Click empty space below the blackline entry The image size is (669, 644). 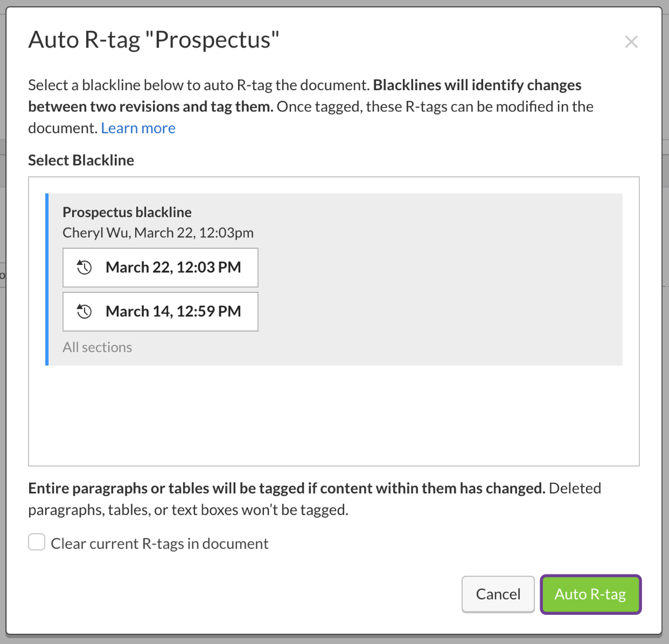[x=334, y=416]
